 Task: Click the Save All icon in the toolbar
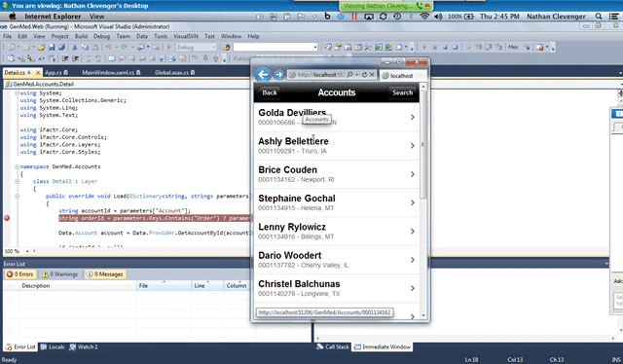61,47
